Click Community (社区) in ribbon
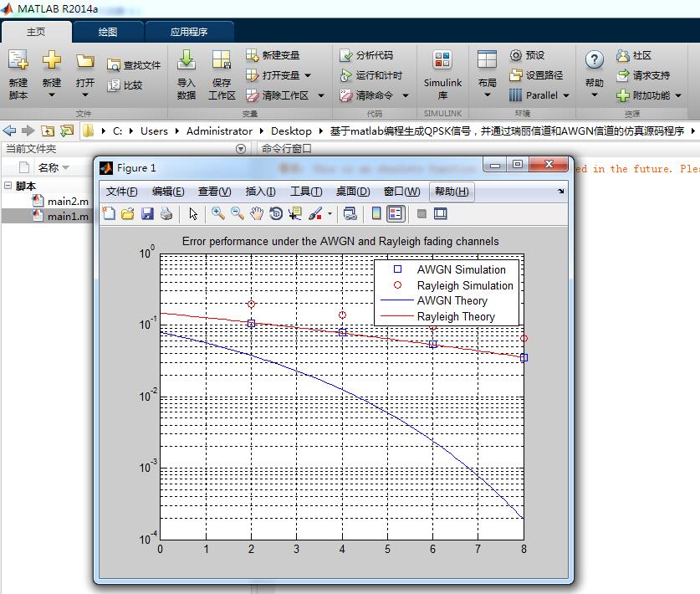Screen dimensions: 700x594 point(633,55)
